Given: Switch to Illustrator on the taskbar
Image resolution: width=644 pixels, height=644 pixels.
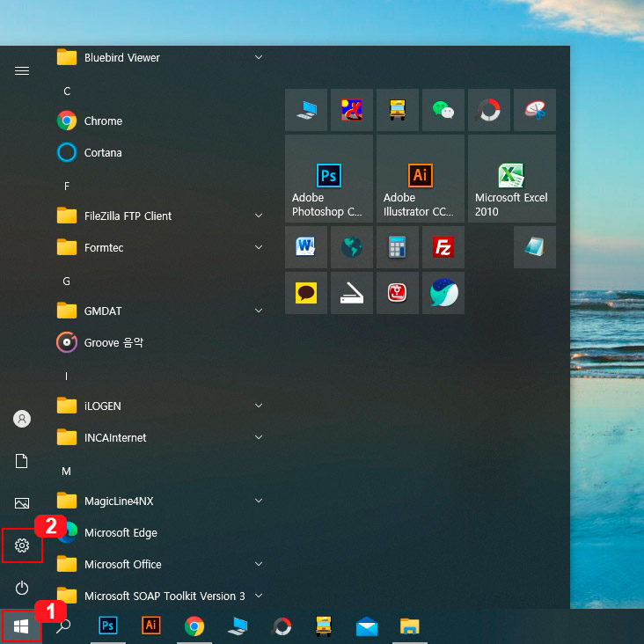Looking at the screenshot, I should tap(150, 626).
